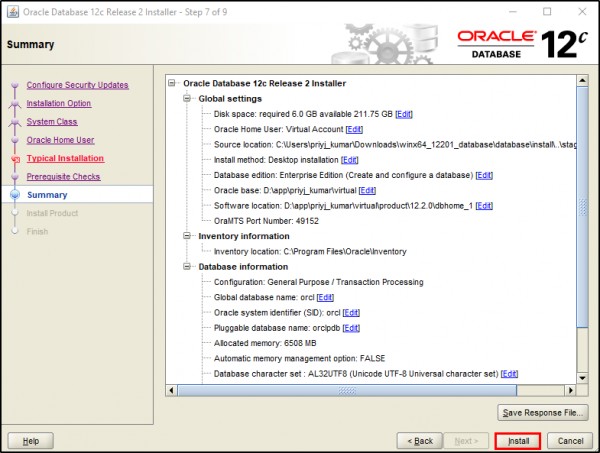Screen dimensions: 600x453
Task: Edit the Install method setting
Action: [349, 160]
